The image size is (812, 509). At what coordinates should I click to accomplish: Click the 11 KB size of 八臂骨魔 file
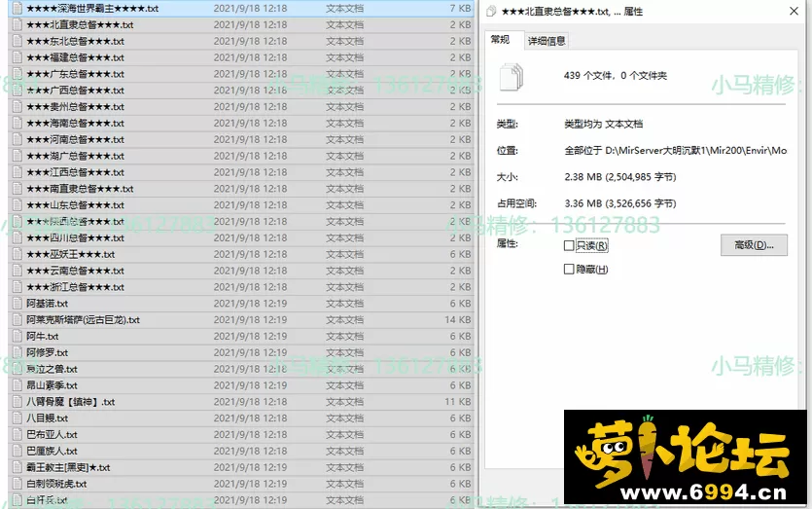click(458, 402)
